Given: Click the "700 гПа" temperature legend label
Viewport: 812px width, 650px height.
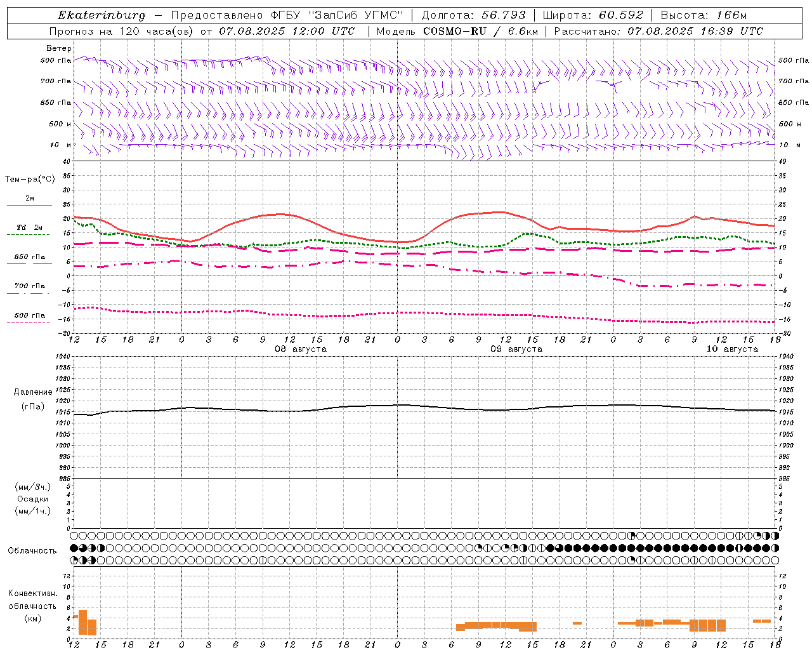Looking at the screenshot, I should pos(29,286).
